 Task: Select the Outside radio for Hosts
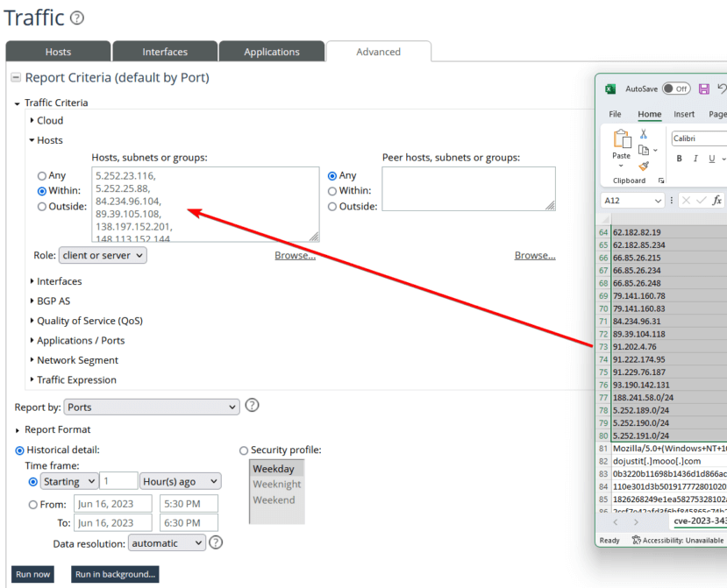coord(42,207)
